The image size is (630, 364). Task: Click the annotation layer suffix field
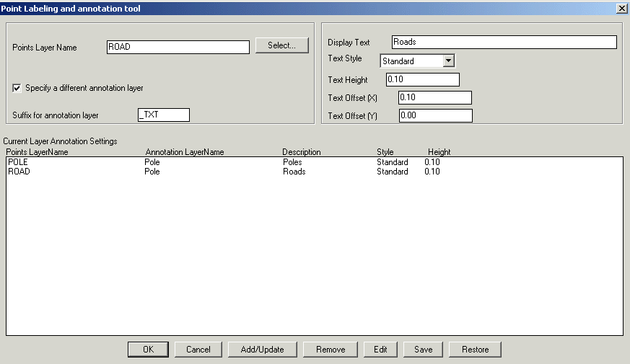[163, 115]
